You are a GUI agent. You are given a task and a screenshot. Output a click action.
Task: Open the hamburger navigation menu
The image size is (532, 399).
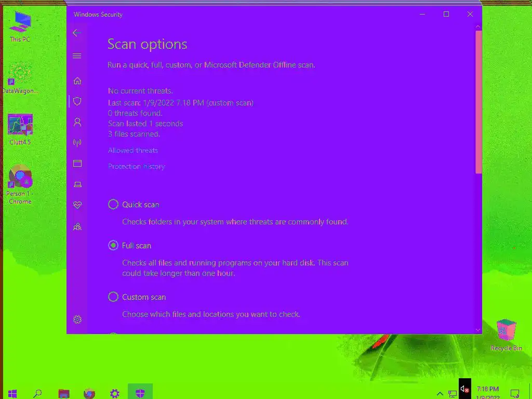pyautogui.click(x=77, y=56)
